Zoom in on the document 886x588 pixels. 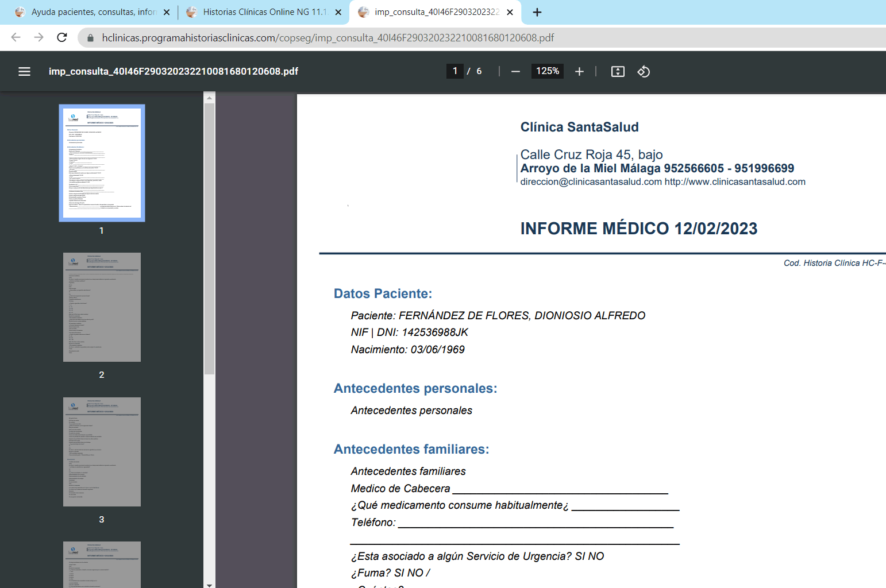579,71
